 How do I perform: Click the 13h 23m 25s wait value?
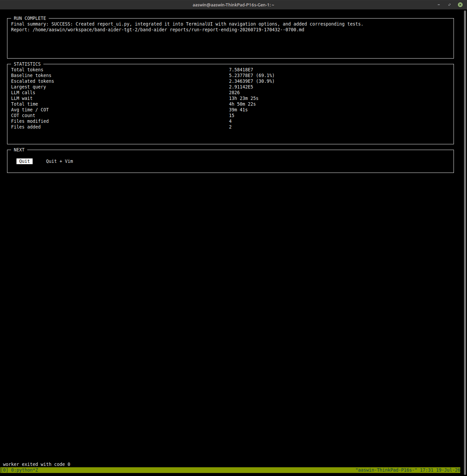point(244,98)
